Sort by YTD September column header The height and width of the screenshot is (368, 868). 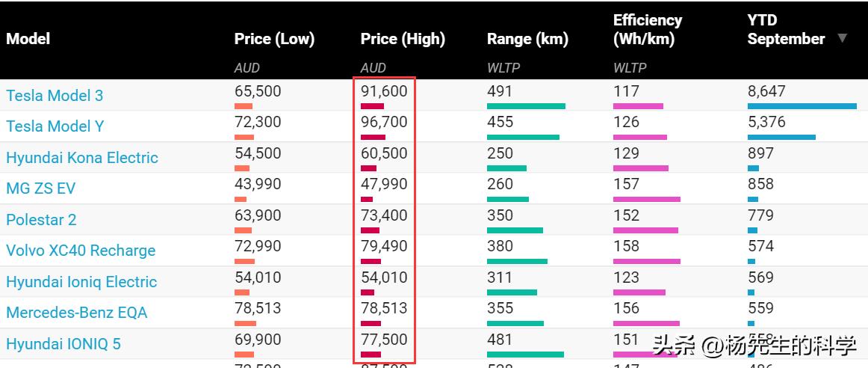786,30
